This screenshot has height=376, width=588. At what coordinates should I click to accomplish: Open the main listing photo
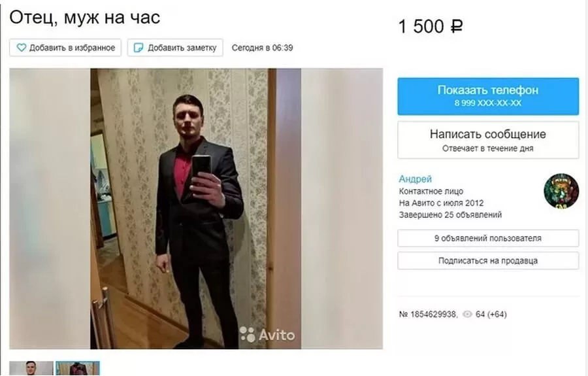(x=196, y=209)
